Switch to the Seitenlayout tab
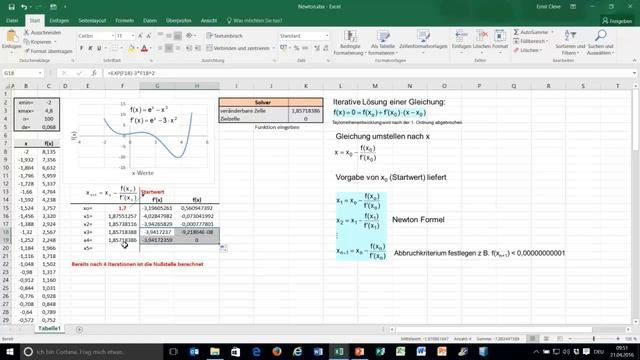The image size is (640, 360). click(92, 20)
